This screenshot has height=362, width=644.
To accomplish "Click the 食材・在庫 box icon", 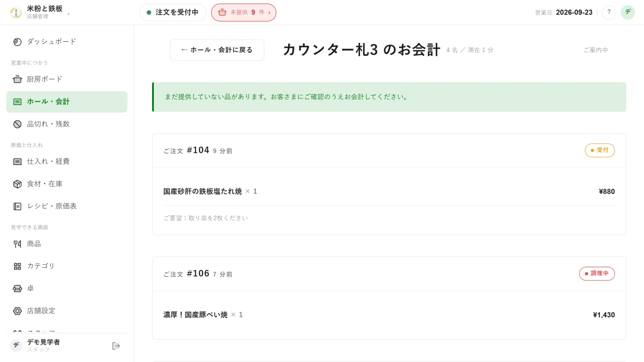I will click(17, 184).
